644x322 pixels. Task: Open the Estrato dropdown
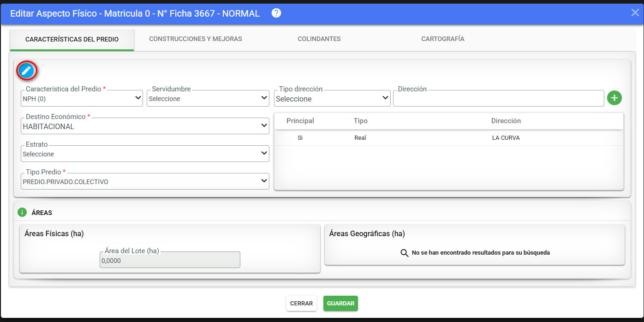coord(145,154)
